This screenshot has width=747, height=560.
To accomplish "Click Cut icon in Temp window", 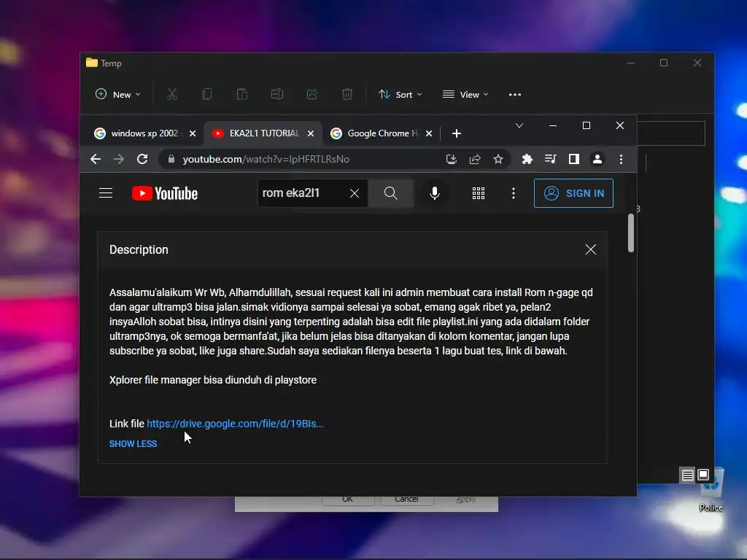I will (172, 94).
